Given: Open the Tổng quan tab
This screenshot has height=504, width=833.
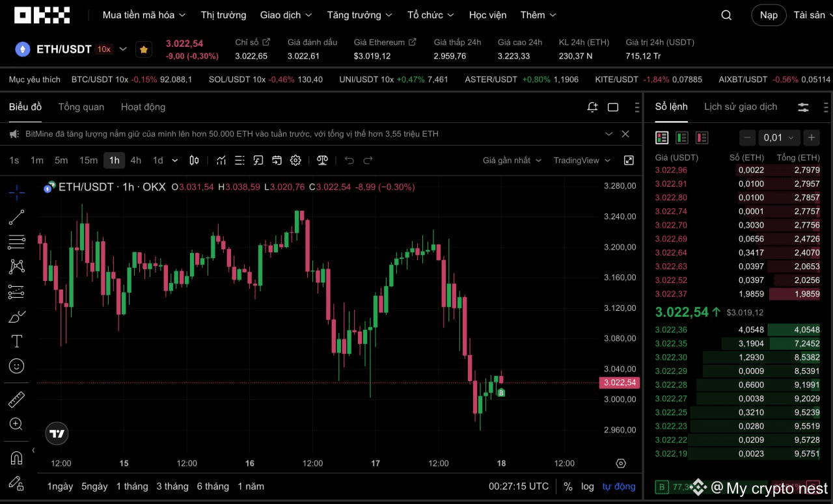Looking at the screenshot, I should (x=81, y=107).
